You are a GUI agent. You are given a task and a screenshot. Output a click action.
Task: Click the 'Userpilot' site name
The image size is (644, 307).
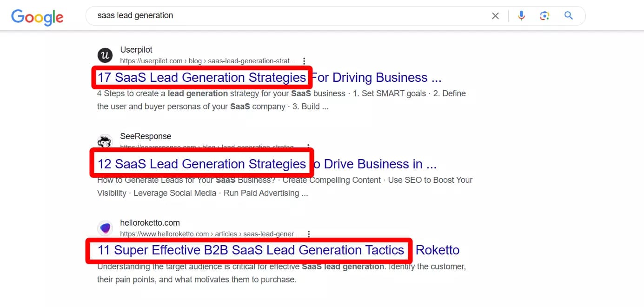136,50
